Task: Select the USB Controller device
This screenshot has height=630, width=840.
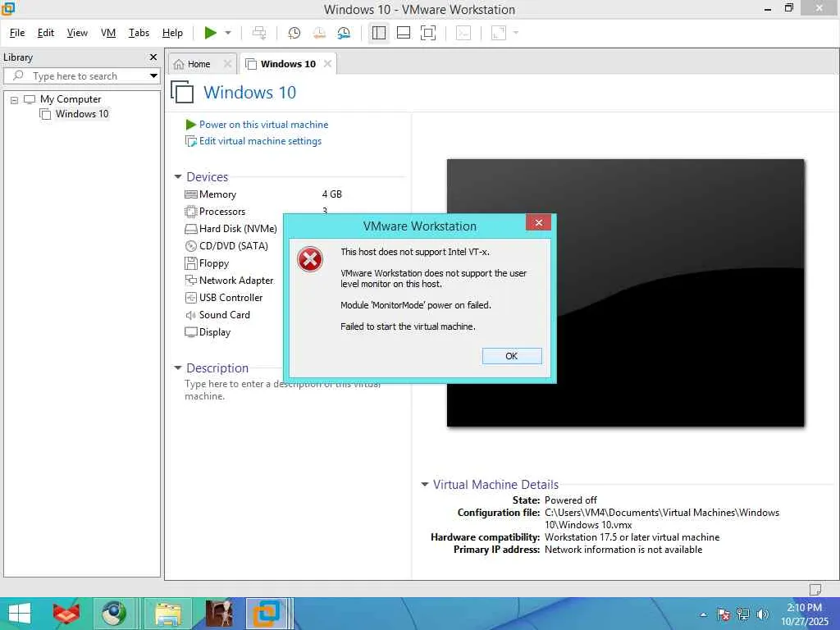Action: tap(231, 297)
